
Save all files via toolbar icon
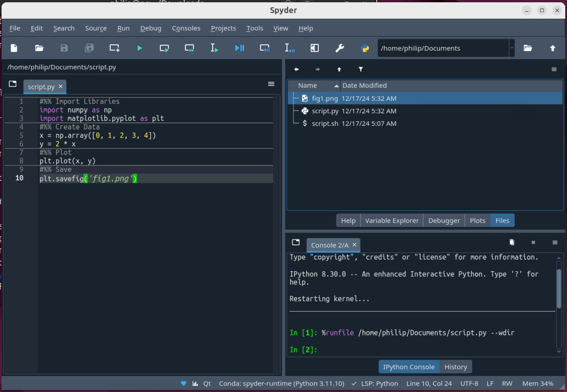pos(89,48)
